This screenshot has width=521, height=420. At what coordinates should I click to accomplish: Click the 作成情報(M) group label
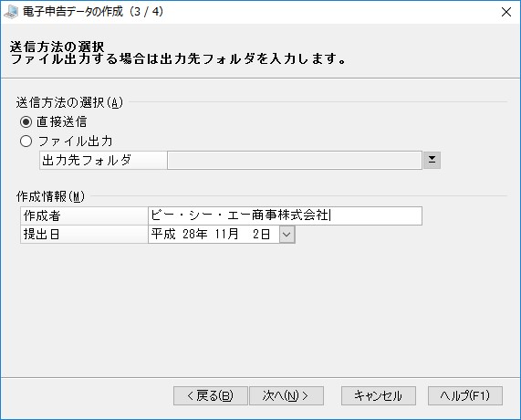pyautogui.click(x=50, y=196)
